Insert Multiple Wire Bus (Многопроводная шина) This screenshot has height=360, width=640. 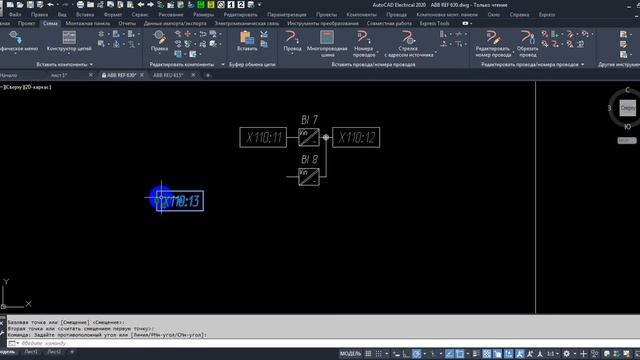point(327,43)
